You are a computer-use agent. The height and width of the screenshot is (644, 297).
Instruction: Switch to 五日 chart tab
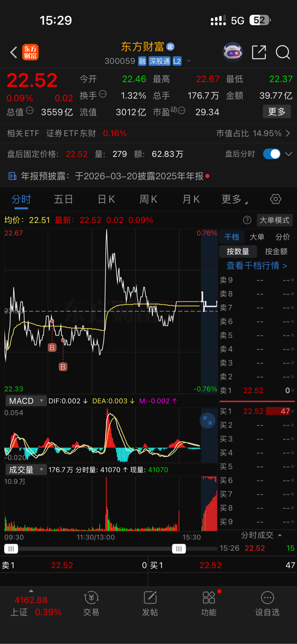63,199
